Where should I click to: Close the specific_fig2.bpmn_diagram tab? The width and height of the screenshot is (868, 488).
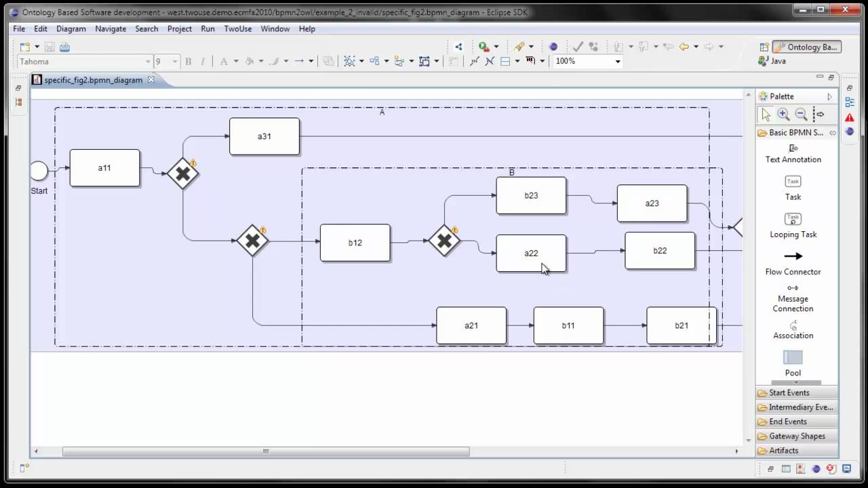click(x=151, y=79)
